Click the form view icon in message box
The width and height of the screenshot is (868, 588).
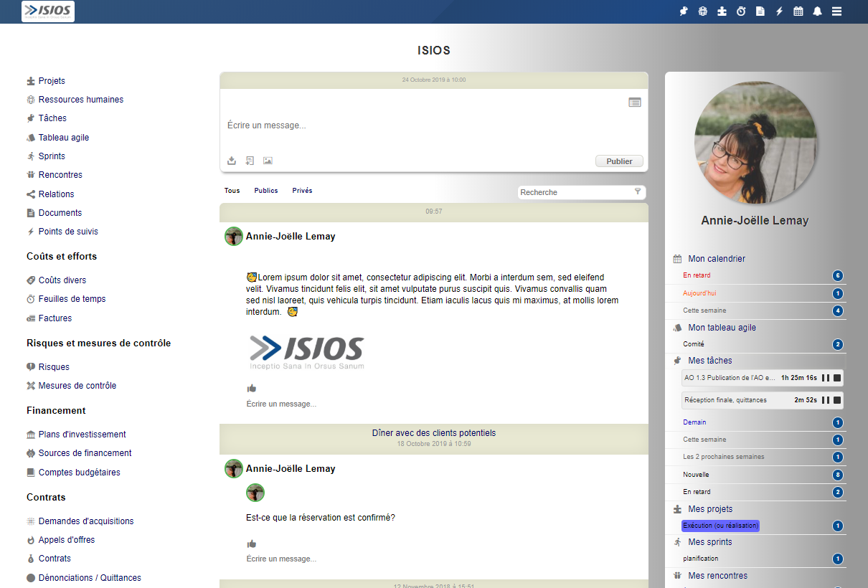pos(635,103)
